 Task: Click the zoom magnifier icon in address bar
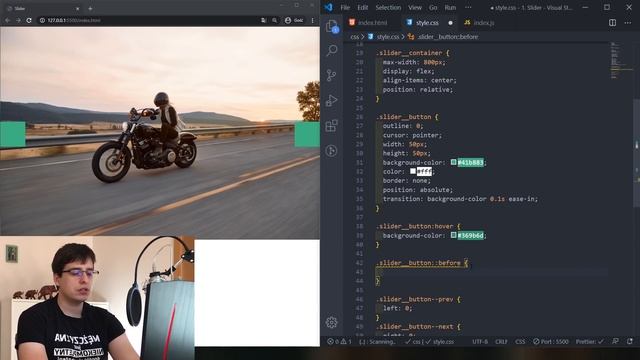click(275, 20)
